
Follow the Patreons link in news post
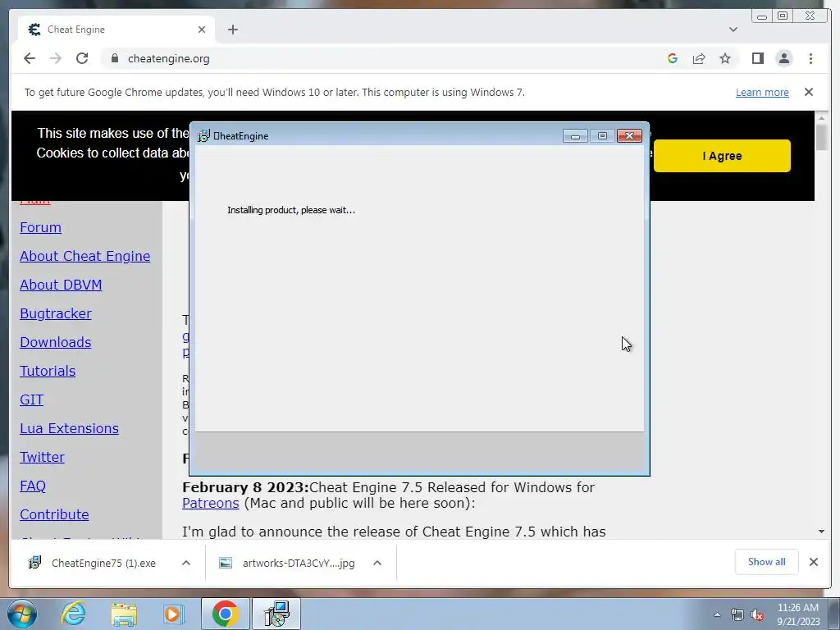pos(211,503)
